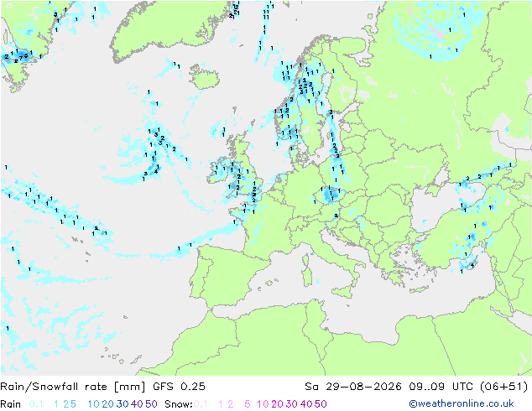Click the date "Sa 29-08-2026"
532x411 pixels.
click(x=353, y=387)
